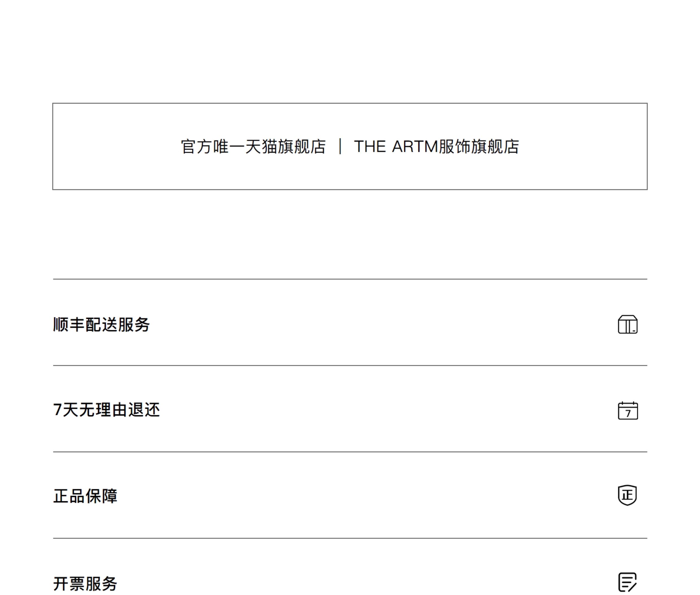Click blank middle of the 7天无理由退还 row
Screen dimensions: 700x595
[x=371, y=410]
